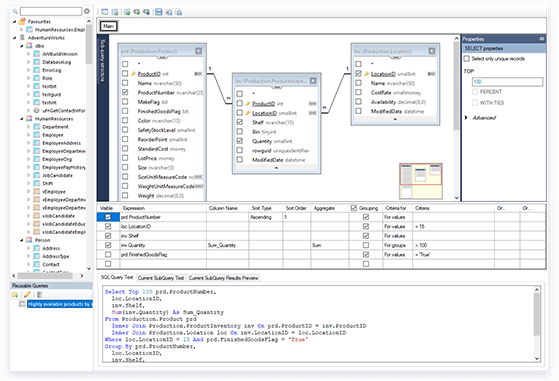559x381 pixels.
Task: Clear the tree search with the round button
Action: pos(87,11)
